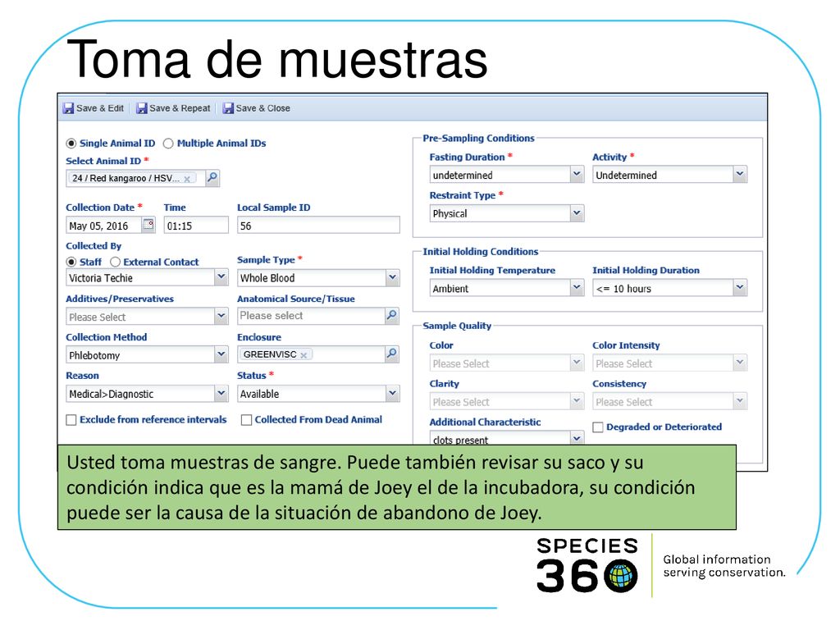Open the Restraint Type Physical dropdown

coord(577,213)
